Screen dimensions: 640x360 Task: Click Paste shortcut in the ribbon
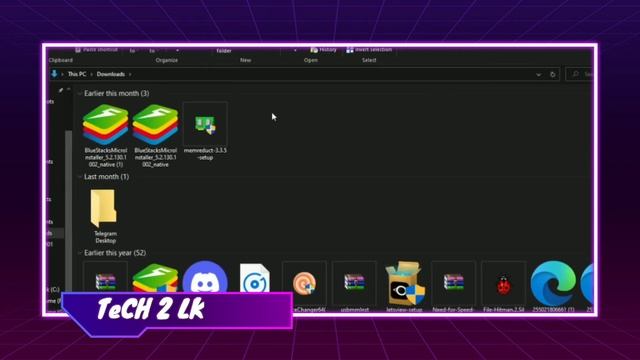96,50
